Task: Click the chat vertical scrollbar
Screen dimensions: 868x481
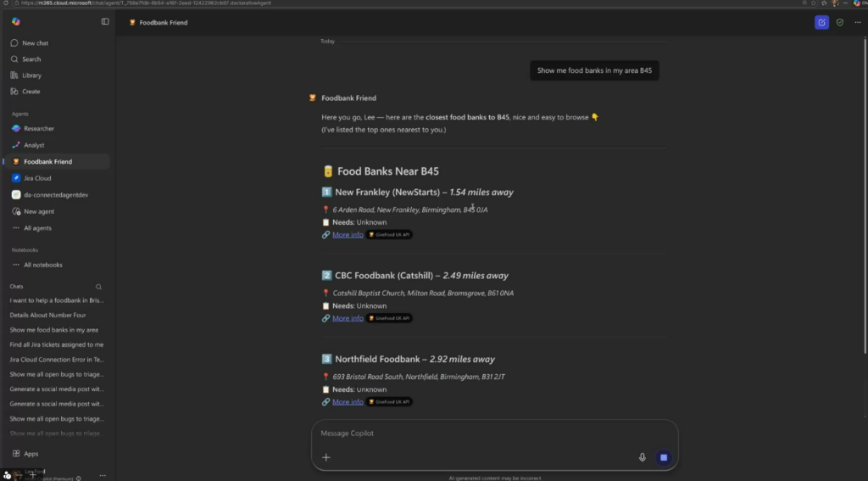Action: [x=865, y=194]
